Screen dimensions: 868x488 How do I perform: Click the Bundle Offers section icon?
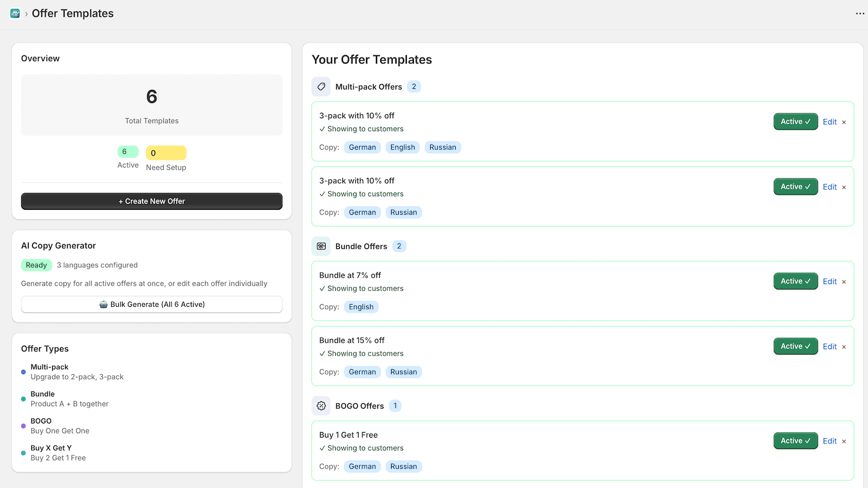(x=321, y=246)
